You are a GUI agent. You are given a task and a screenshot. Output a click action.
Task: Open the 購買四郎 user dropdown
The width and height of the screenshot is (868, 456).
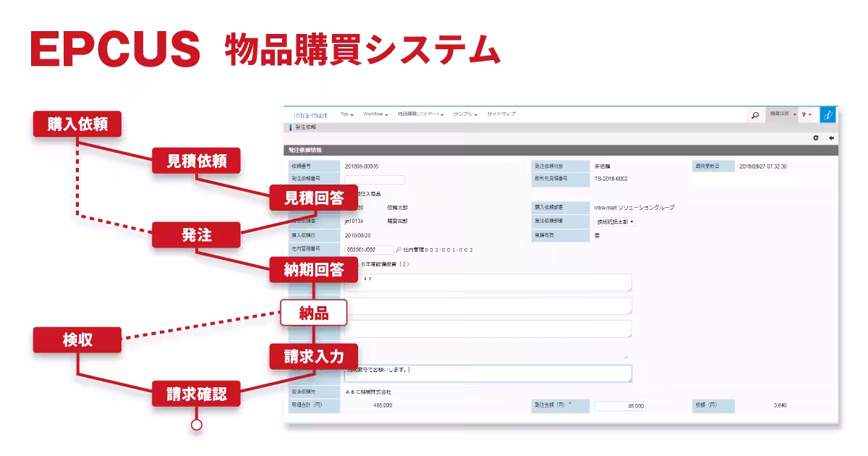[x=783, y=114]
